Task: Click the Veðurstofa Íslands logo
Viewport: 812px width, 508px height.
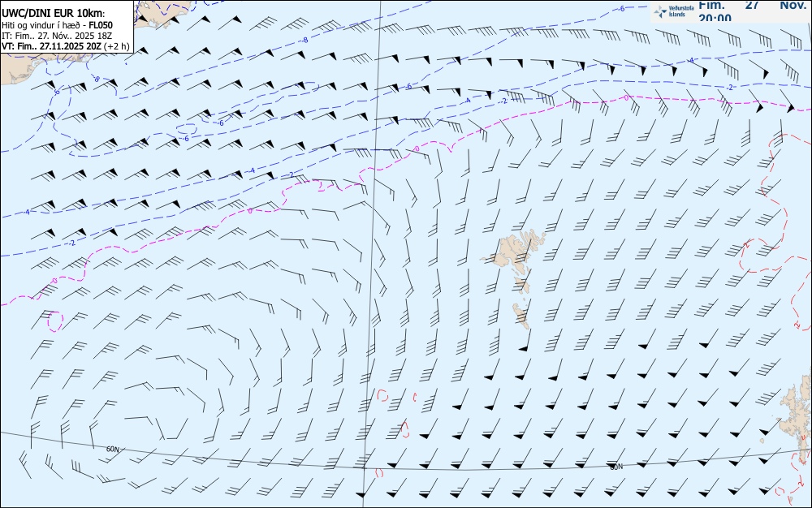Action: pos(673,11)
